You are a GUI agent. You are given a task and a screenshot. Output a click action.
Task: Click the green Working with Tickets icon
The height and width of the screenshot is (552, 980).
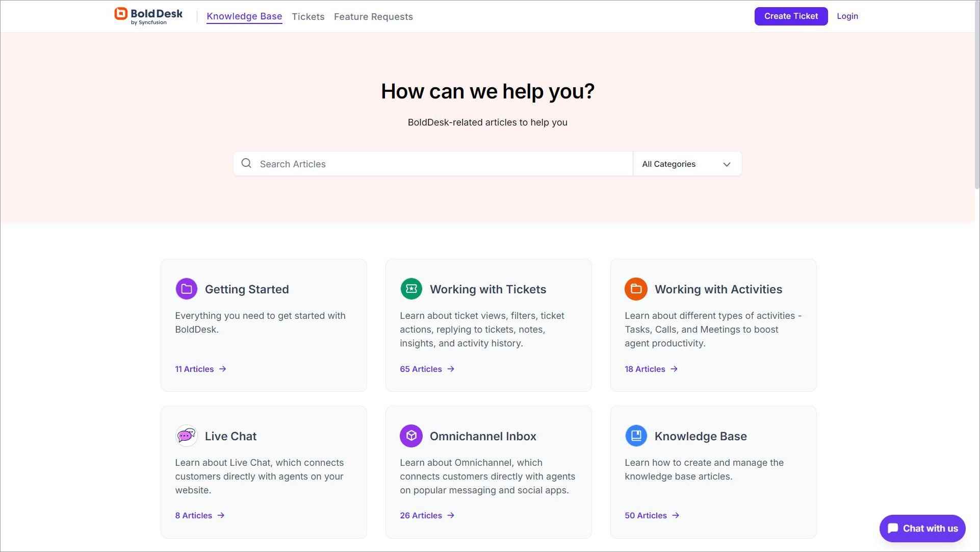click(x=411, y=289)
